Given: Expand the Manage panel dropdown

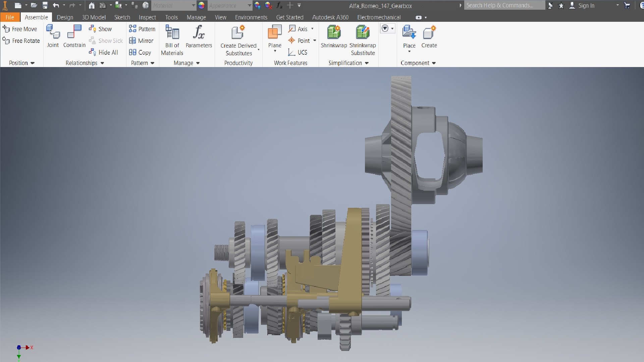Looking at the screenshot, I should click(198, 63).
